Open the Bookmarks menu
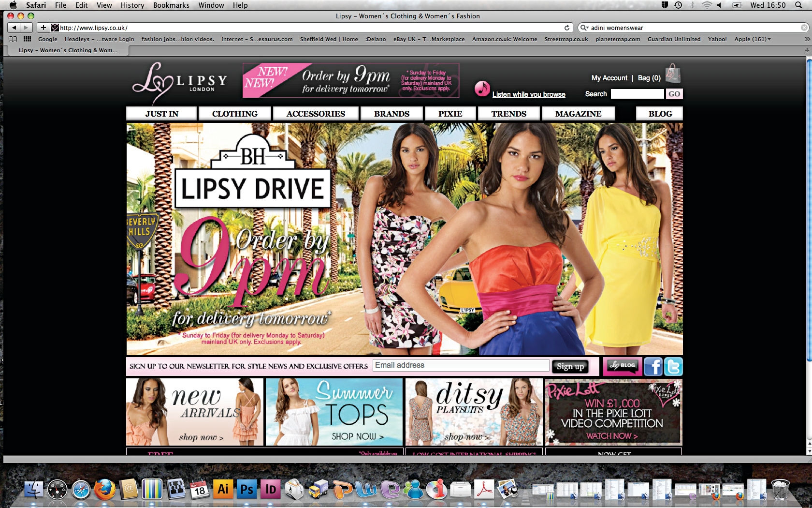 click(x=171, y=5)
